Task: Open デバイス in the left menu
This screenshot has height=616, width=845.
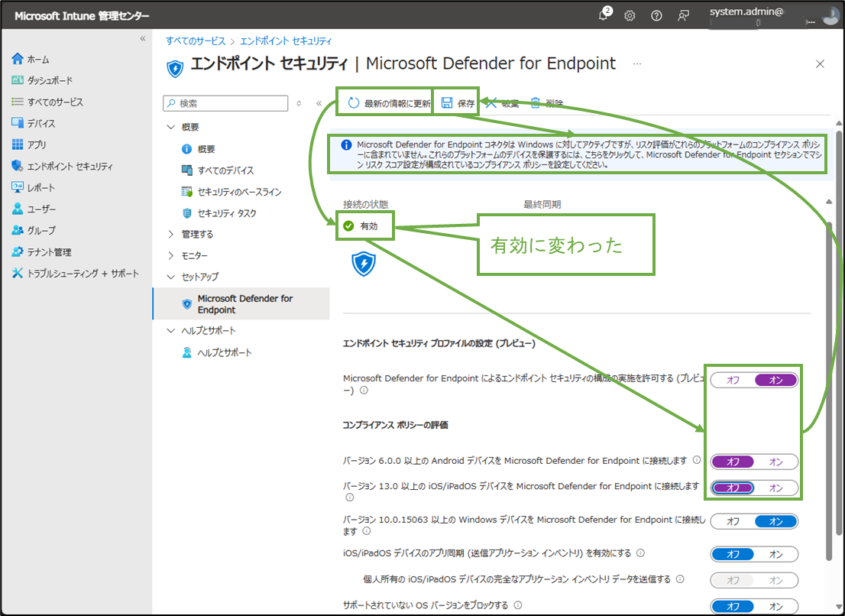Action: click(41, 123)
